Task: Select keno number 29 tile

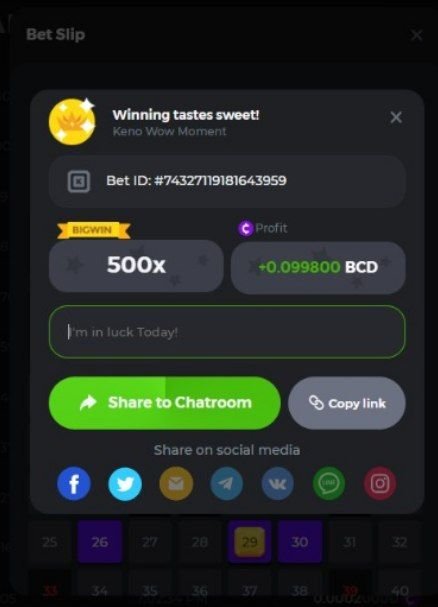Action: [x=250, y=542]
